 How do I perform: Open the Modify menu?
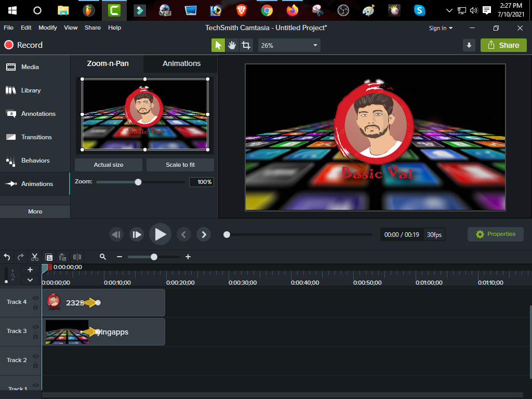pyautogui.click(x=47, y=28)
